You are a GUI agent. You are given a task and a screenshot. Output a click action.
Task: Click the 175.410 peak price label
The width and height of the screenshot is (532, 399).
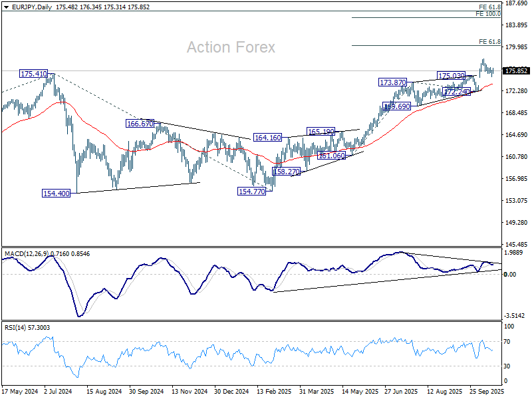coord(33,74)
